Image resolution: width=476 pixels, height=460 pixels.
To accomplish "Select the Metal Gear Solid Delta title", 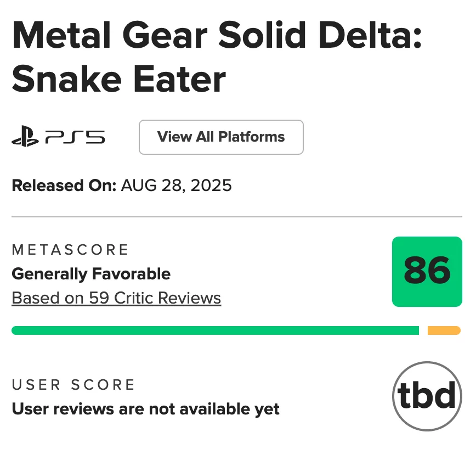I will tap(217, 35).
